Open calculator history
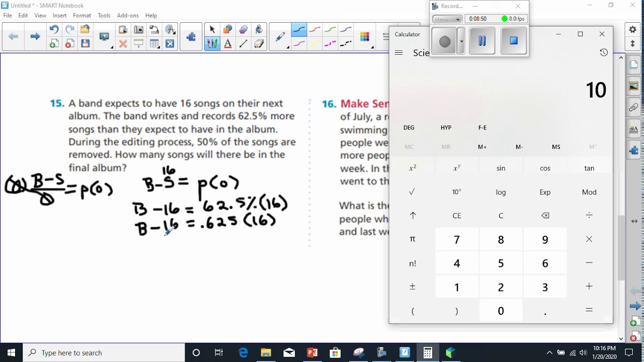 (604, 52)
